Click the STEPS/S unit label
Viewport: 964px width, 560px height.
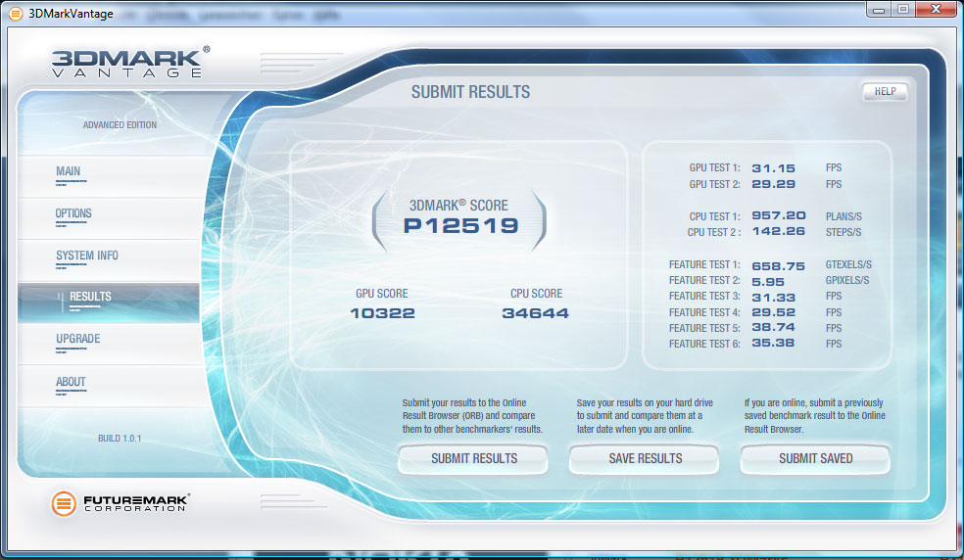tap(843, 232)
